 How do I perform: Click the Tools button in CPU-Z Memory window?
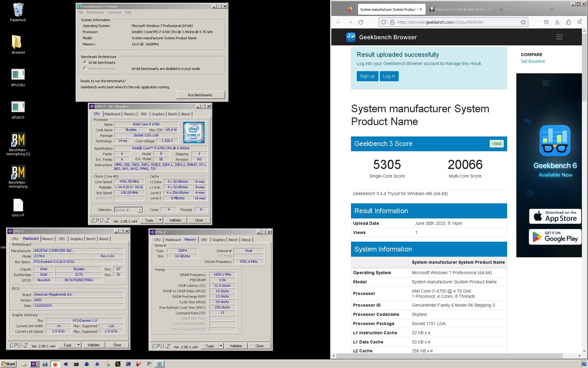[210, 346]
